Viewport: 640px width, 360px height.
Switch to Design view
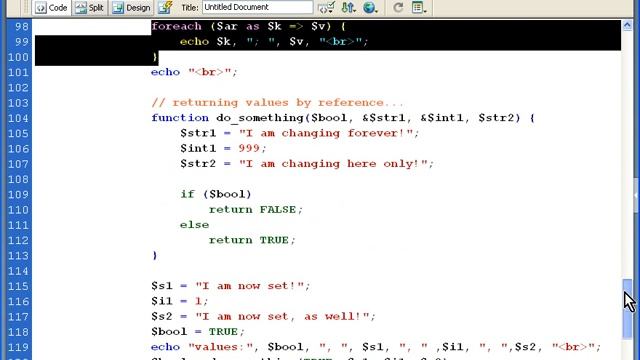(x=131, y=7)
